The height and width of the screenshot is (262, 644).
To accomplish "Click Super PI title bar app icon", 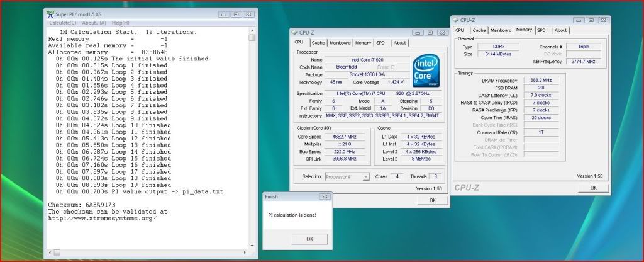I will (x=50, y=14).
